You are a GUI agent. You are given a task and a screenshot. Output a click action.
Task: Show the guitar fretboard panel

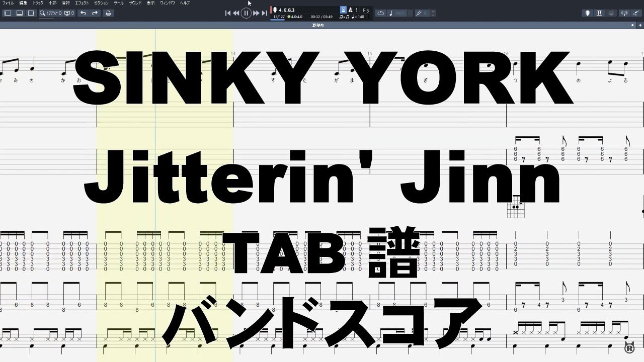587,13
